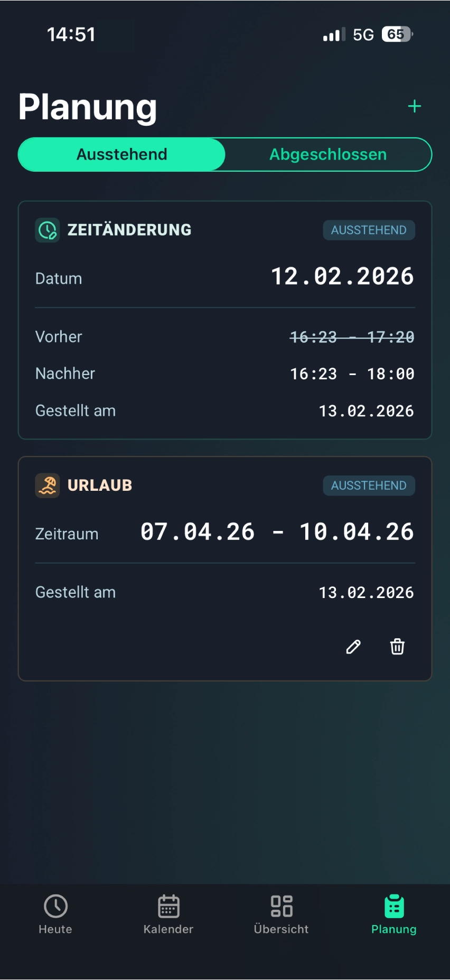Tap the plus icon to add request

[415, 106]
